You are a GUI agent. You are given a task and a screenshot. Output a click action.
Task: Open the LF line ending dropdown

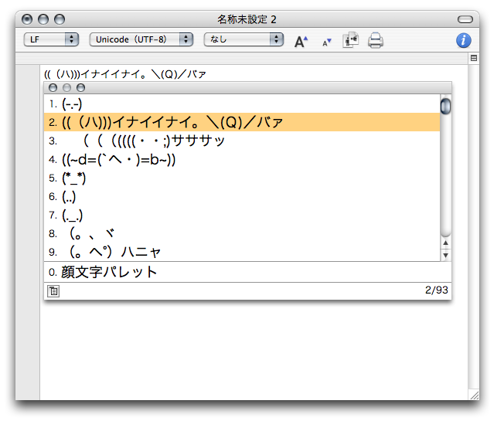[x=52, y=39]
